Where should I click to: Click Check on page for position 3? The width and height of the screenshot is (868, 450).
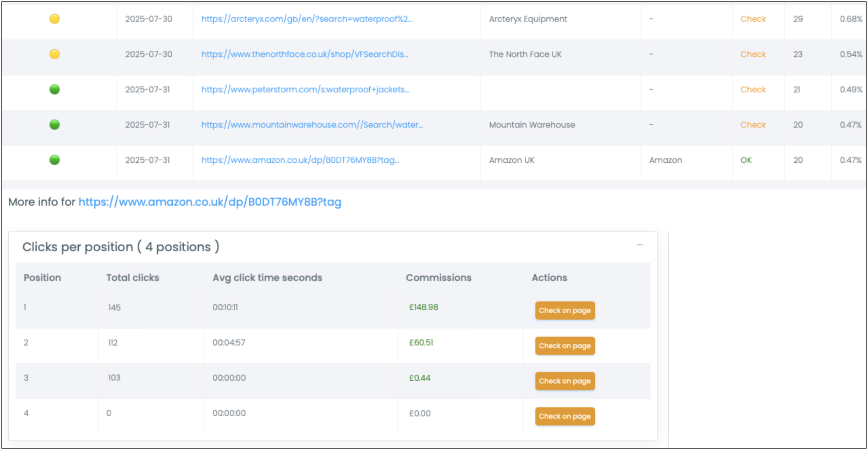pos(565,381)
